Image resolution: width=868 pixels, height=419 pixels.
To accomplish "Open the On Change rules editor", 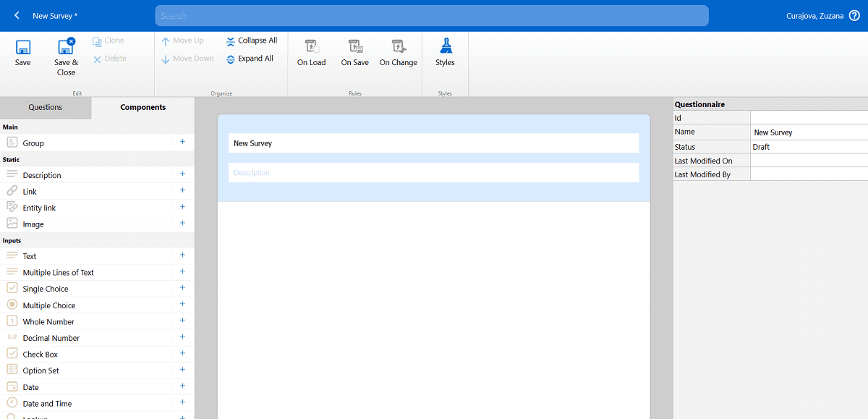I will [399, 48].
